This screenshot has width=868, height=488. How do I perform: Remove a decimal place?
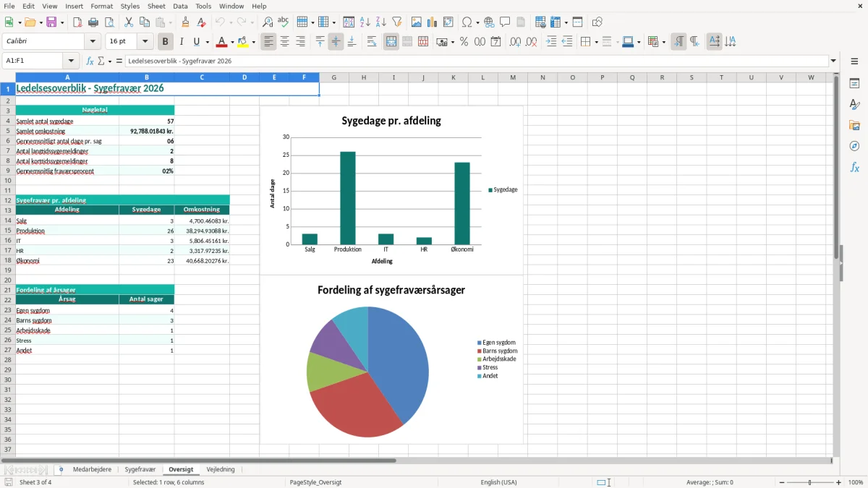pos(531,42)
